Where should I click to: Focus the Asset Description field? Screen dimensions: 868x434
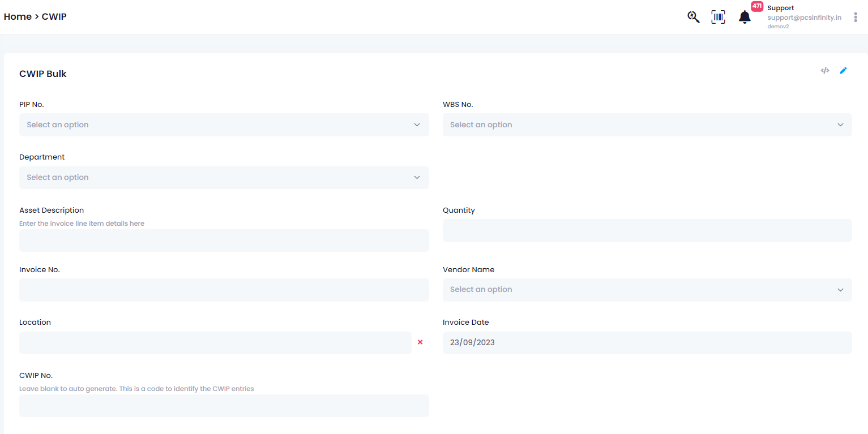click(224, 240)
